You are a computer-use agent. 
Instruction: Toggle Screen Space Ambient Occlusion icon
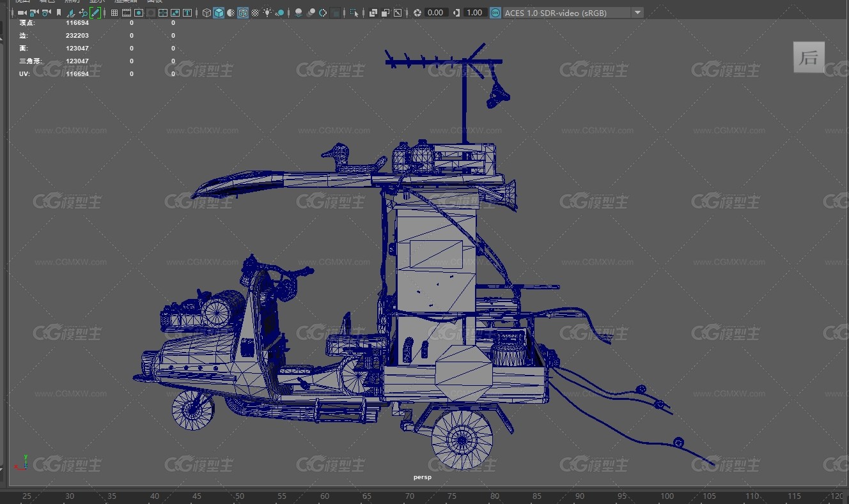point(299,13)
